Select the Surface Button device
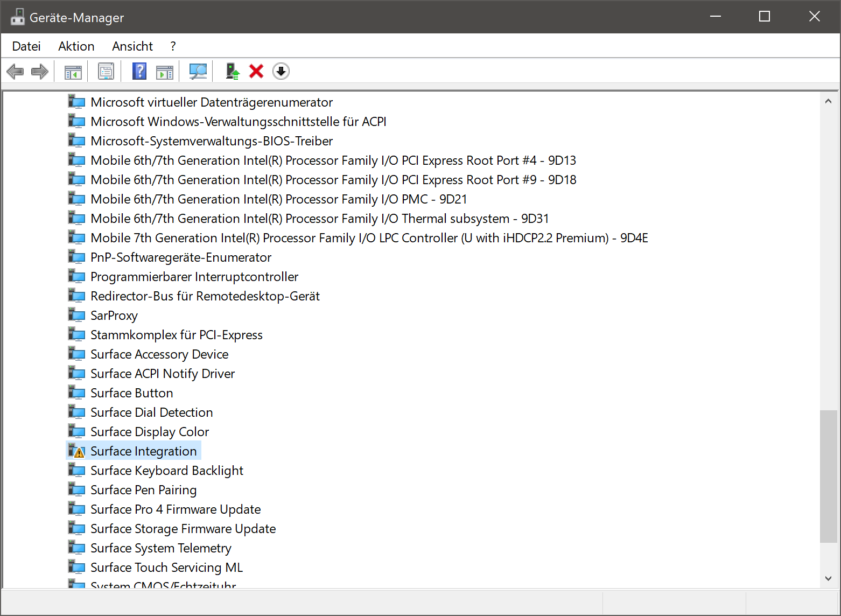This screenshot has width=841, height=616. pos(132,393)
